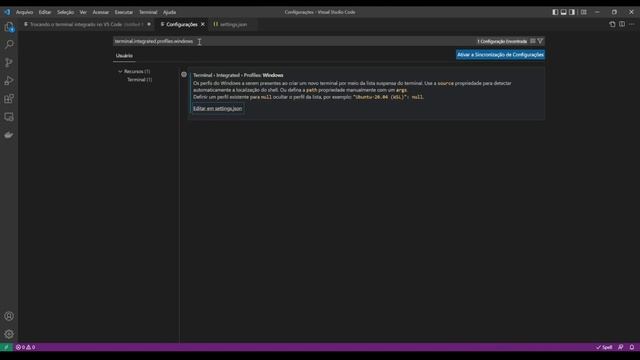
Task: Open the Source Control view
Action: pos(9,62)
